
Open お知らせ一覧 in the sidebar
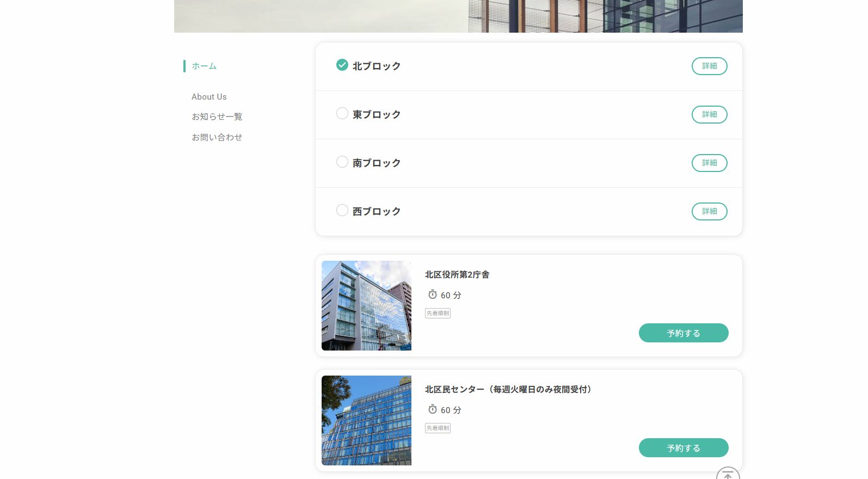(217, 117)
